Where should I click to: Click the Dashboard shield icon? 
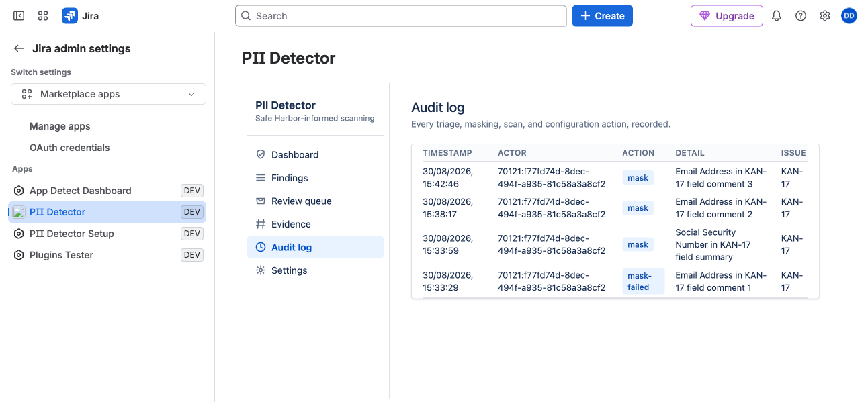point(261,154)
